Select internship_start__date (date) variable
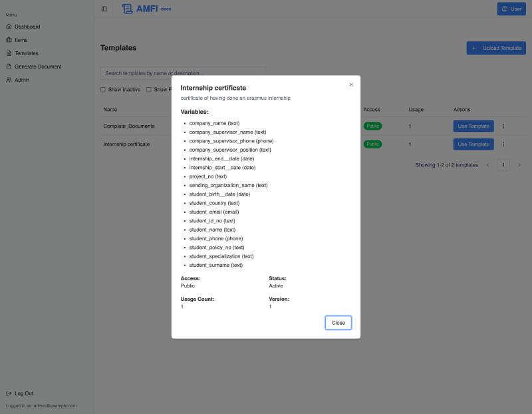Screen dimensions: 532x414 point(222,168)
